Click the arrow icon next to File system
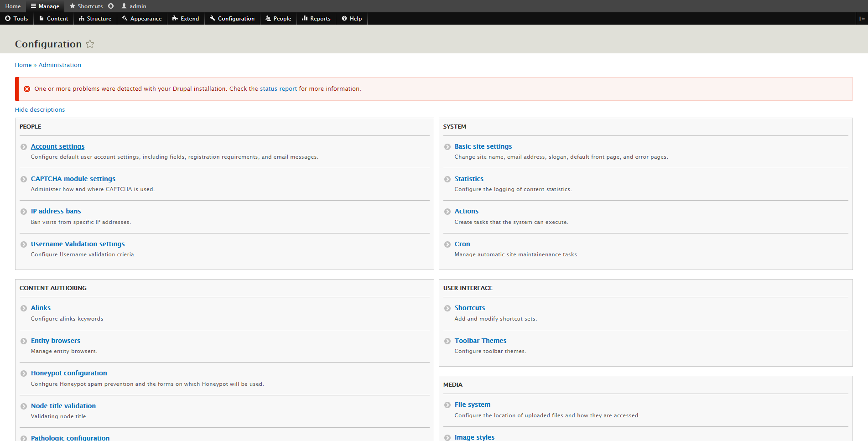This screenshot has width=868, height=441. click(x=447, y=405)
